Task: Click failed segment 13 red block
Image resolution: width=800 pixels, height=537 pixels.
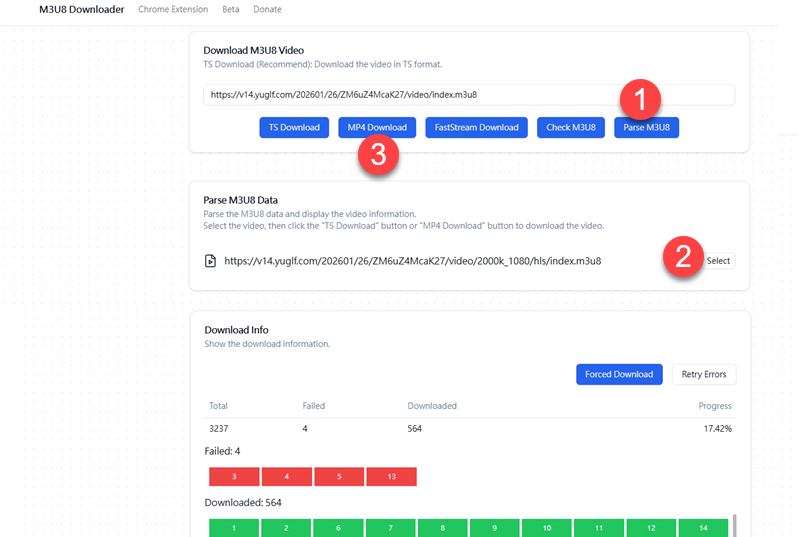Action: point(391,477)
